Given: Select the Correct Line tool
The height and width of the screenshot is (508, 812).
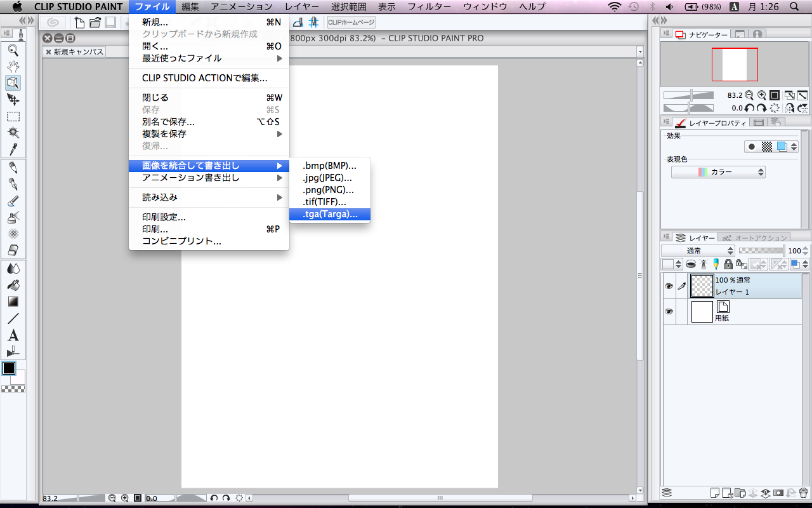Looking at the screenshot, I should point(13,352).
